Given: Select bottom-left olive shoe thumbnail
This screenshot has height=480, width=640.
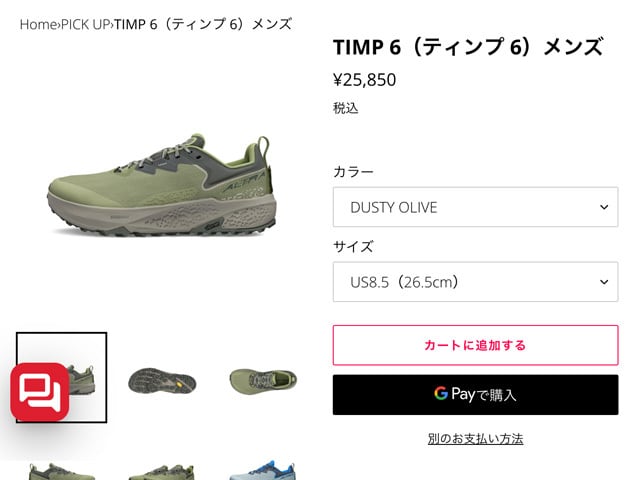Looking at the screenshot, I should 62,471.
